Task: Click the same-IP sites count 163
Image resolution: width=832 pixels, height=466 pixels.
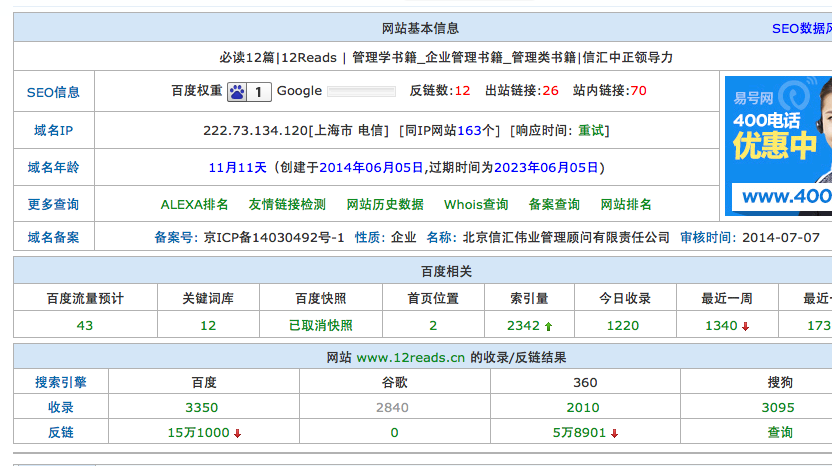Action: coord(469,130)
